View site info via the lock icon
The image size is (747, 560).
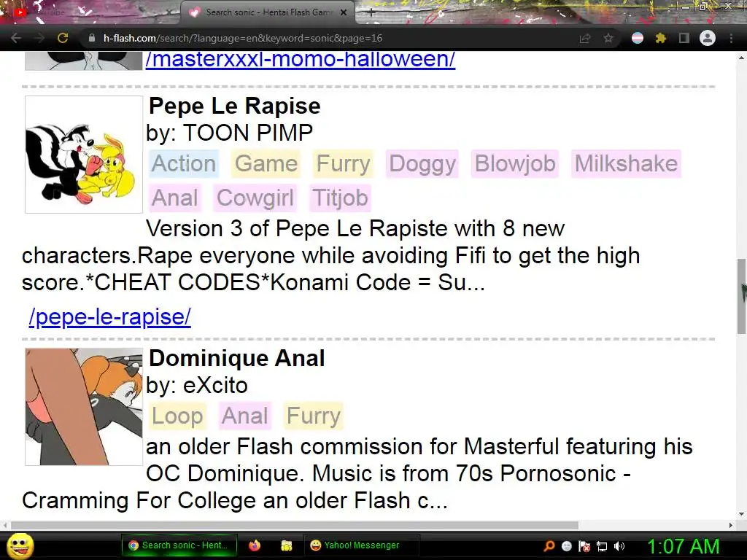coord(92,38)
